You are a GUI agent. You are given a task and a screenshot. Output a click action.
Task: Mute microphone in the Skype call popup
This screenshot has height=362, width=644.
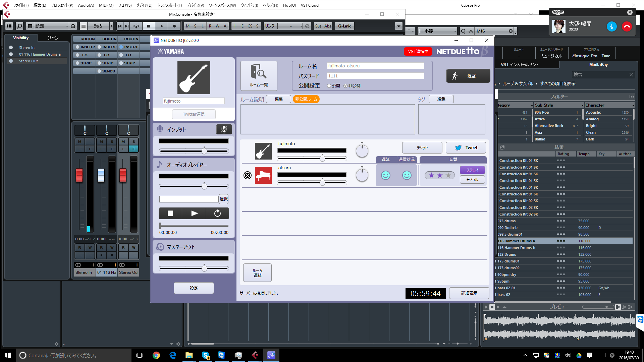(611, 26)
